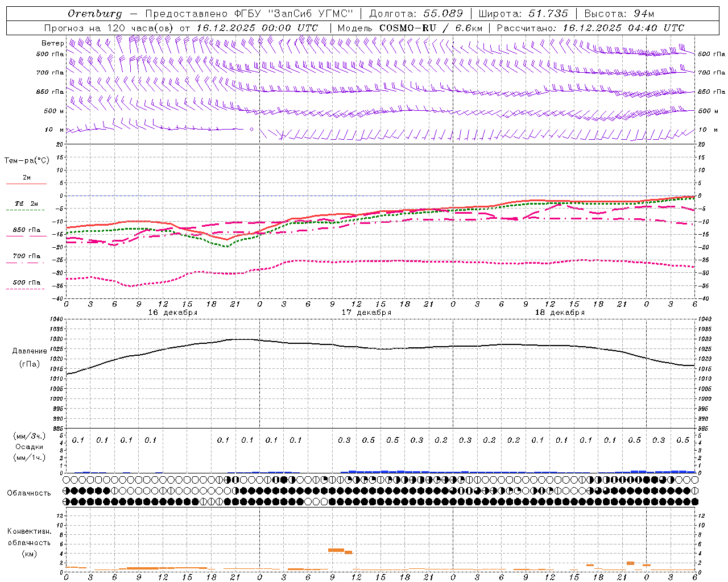
Task: Click '850 гПа' entry in temperature legend
Action: coord(27,230)
